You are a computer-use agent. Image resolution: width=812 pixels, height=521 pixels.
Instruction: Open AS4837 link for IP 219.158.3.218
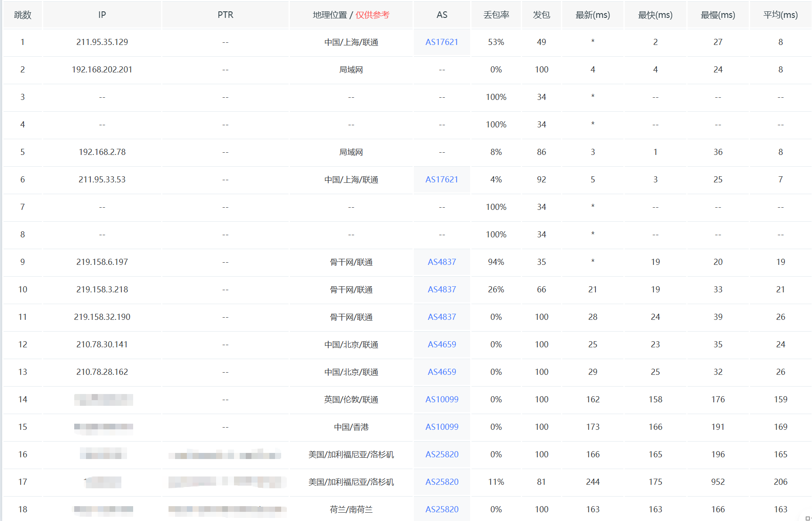(x=442, y=289)
